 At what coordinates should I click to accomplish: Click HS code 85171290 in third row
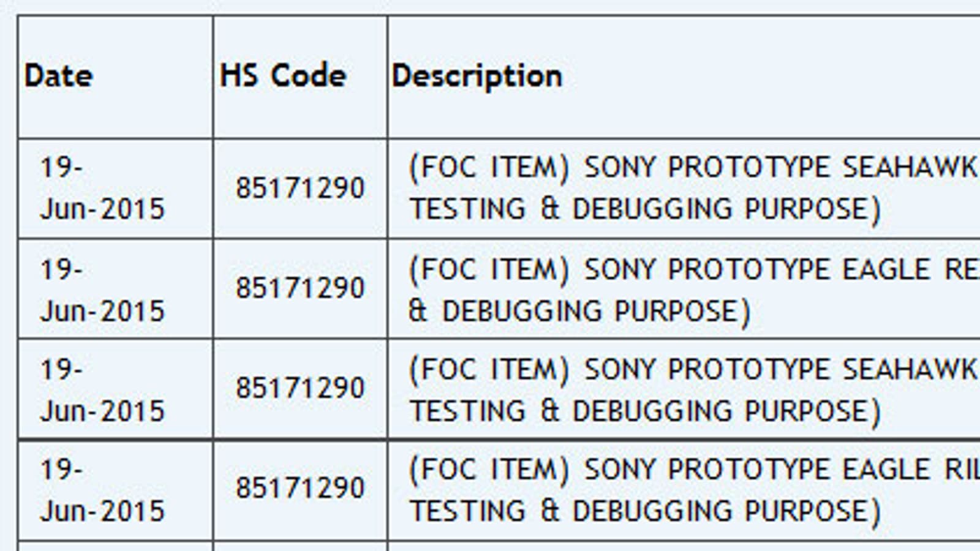click(x=300, y=388)
